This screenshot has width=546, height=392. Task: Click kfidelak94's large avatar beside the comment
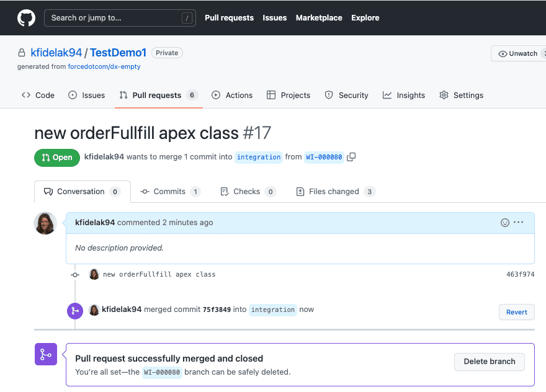point(45,223)
